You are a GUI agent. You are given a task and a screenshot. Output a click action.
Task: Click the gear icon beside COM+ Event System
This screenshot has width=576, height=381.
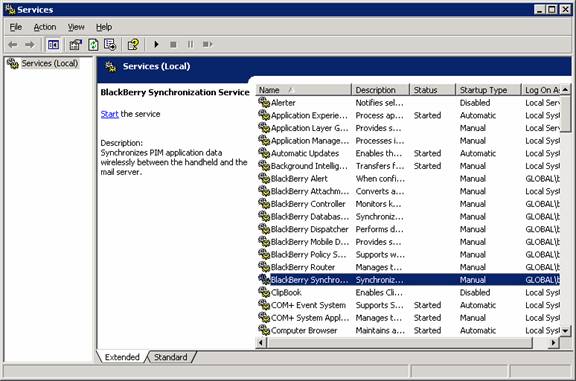264,305
